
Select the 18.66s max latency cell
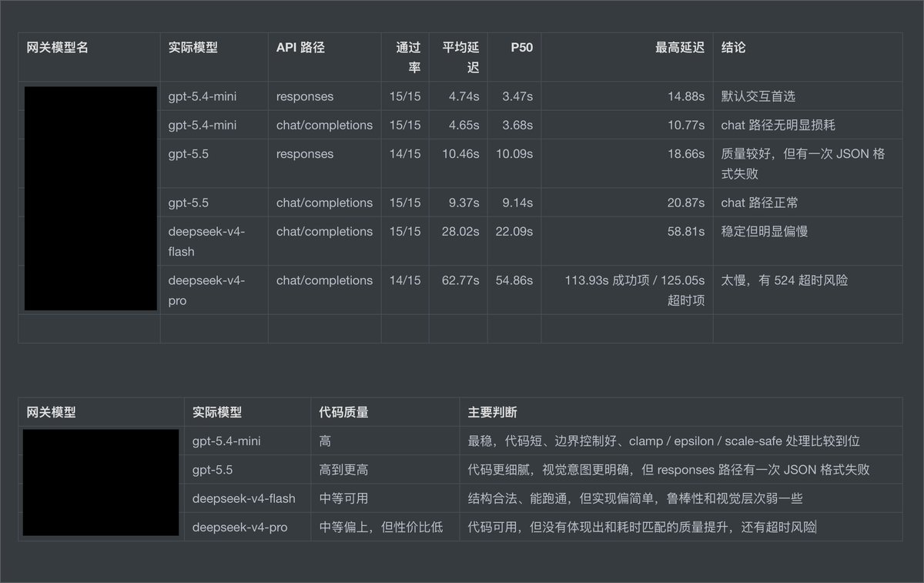[x=686, y=153]
